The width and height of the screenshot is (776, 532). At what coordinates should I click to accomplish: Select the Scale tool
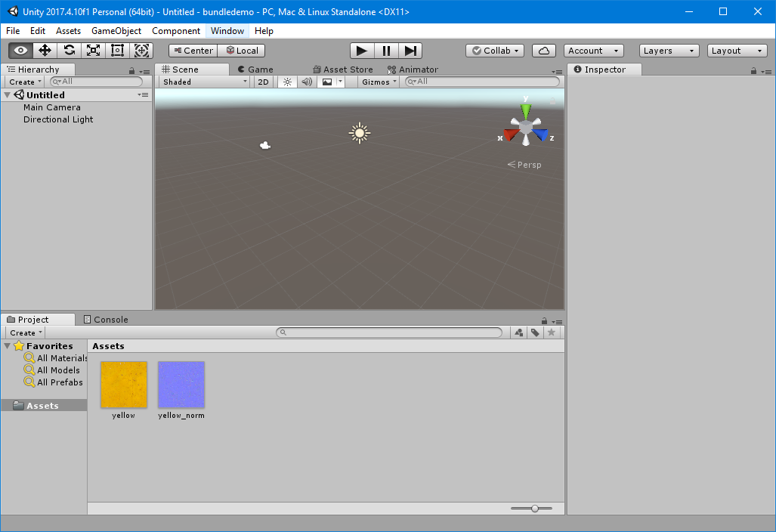pos(93,51)
